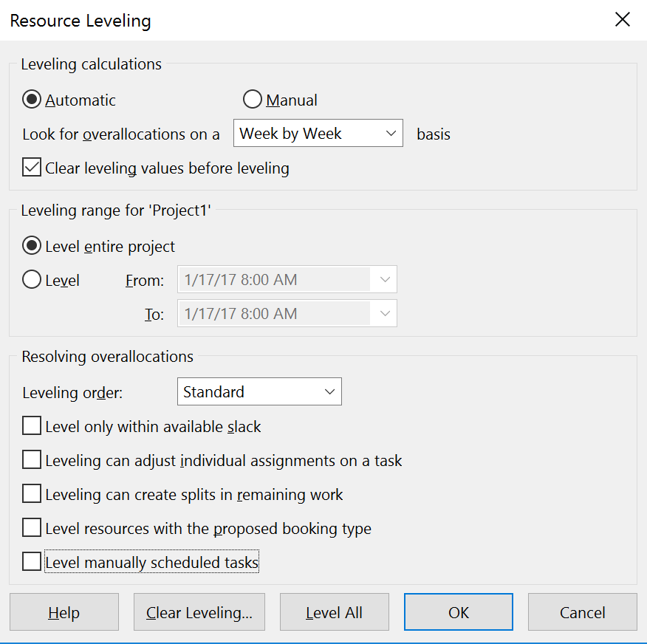Open the Leveling order Standard dropdown
647x644 pixels.
click(x=259, y=392)
